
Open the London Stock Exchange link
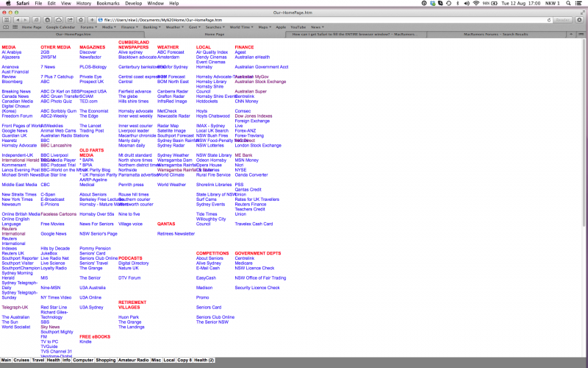pos(258,145)
